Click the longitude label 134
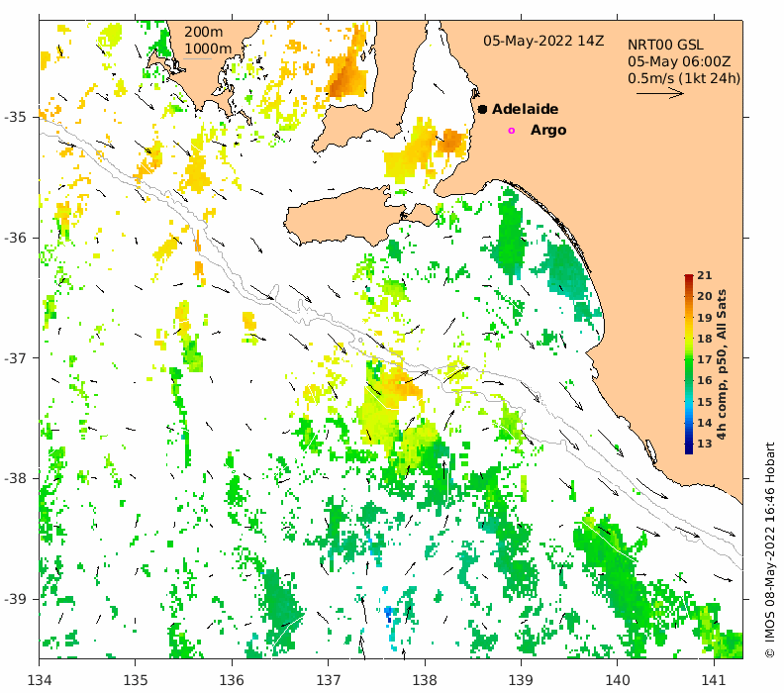Screen dimensions: 784x693 tap(39, 680)
